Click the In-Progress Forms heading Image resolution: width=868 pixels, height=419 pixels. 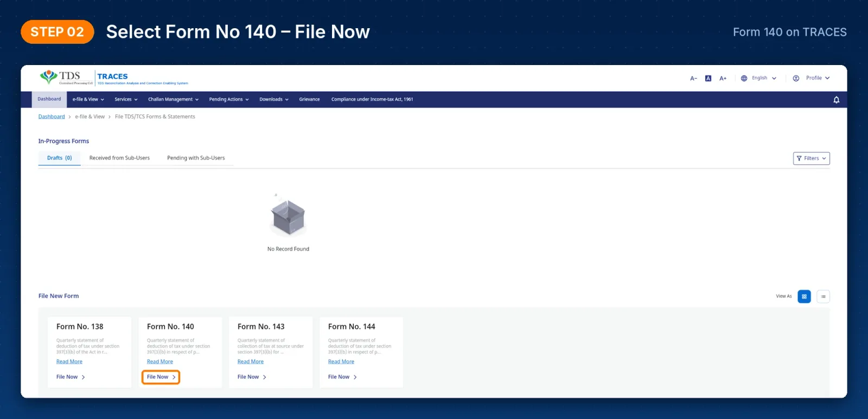pos(63,141)
